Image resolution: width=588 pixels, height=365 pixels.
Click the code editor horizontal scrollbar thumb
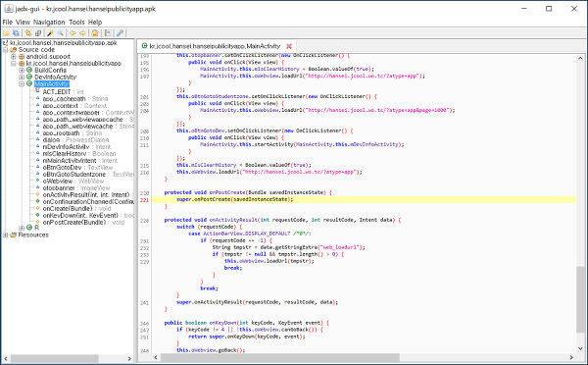point(280,357)
